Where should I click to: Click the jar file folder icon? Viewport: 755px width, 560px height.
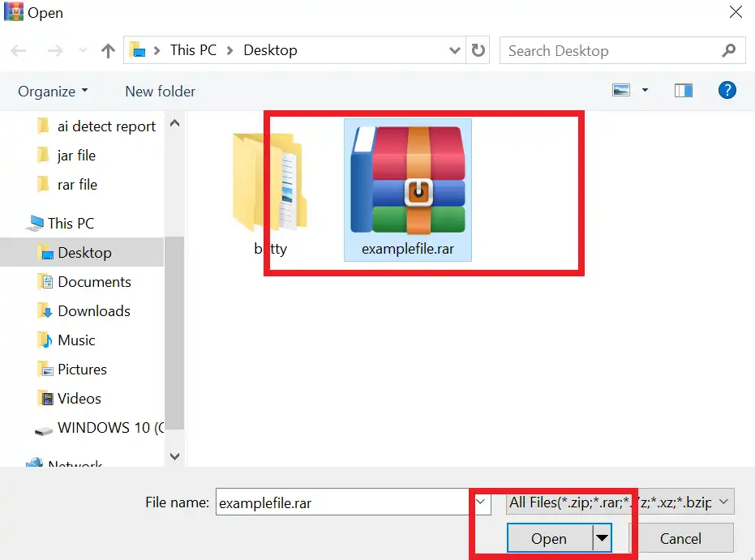(x=43, y=156)
